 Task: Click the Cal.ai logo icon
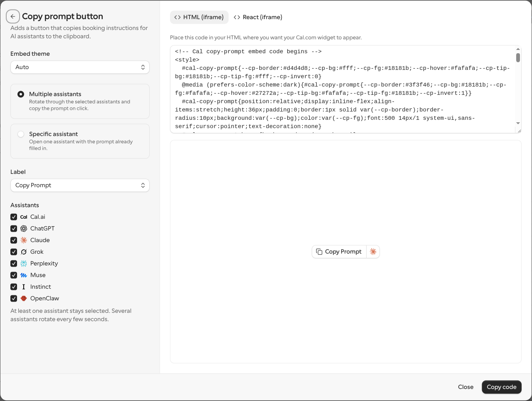24,217
